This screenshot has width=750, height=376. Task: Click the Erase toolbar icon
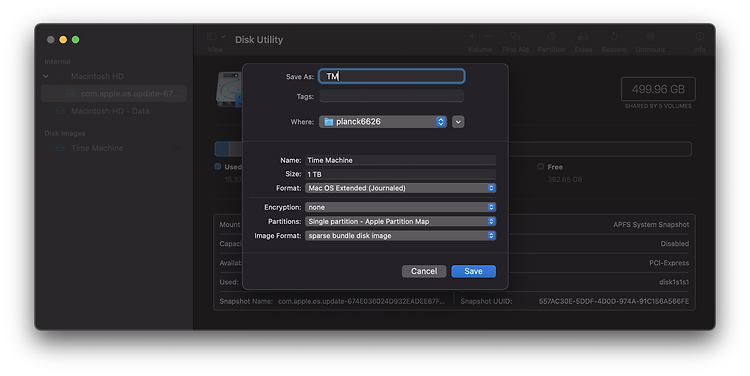click(583, 37)
